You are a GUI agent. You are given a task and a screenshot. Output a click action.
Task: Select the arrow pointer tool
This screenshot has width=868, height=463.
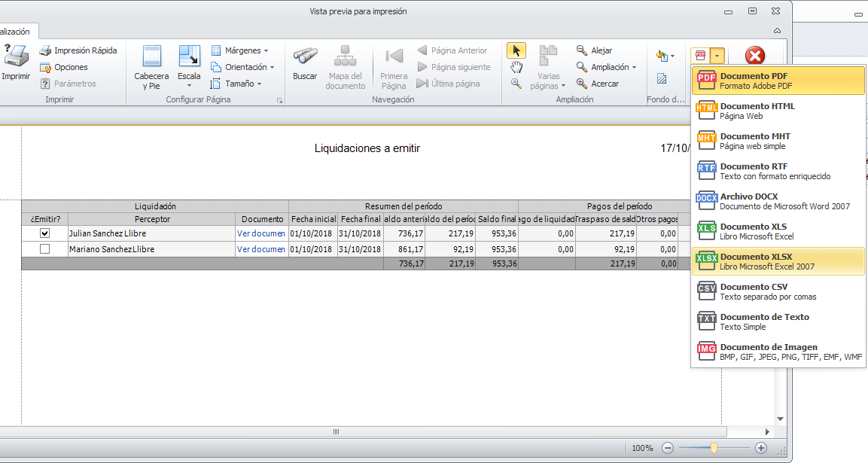pyautogui.click(x=516, y=50)
